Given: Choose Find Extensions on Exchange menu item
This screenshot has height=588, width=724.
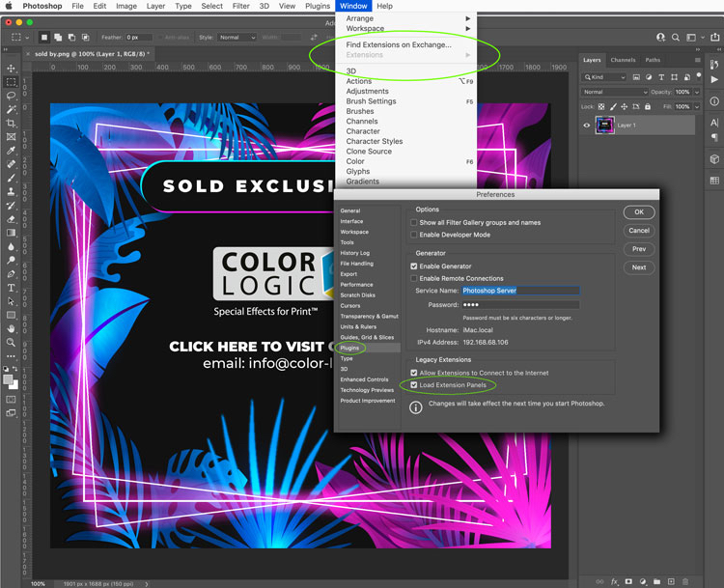Looking at the screenshot, I should pyautogui.click(x=399, y=44).
